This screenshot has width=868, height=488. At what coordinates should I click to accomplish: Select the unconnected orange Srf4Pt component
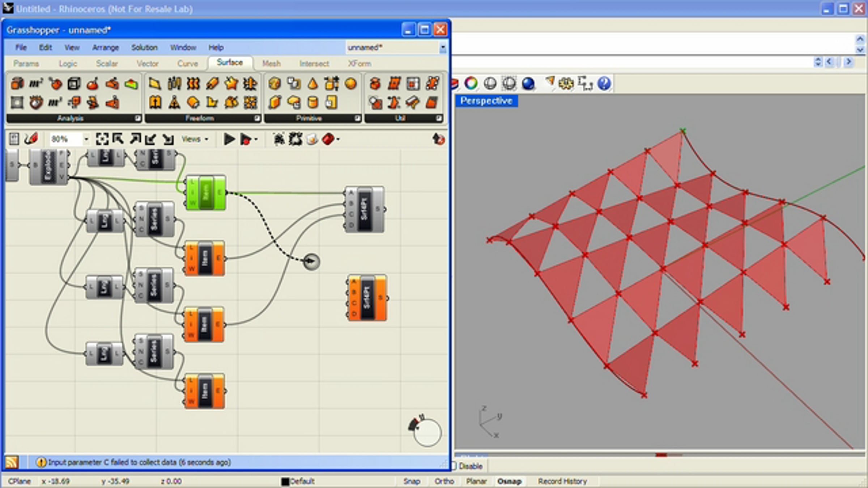click(367, 298)
